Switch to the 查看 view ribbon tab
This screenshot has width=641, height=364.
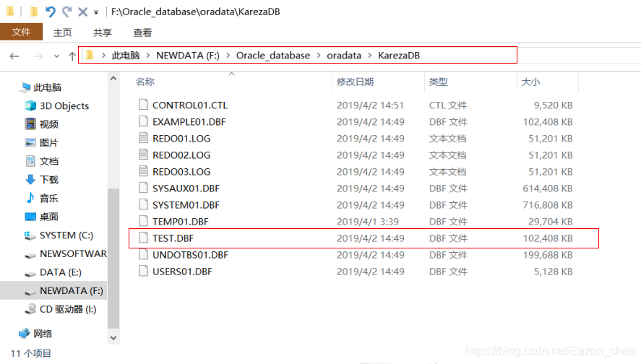tap(142, 32)
